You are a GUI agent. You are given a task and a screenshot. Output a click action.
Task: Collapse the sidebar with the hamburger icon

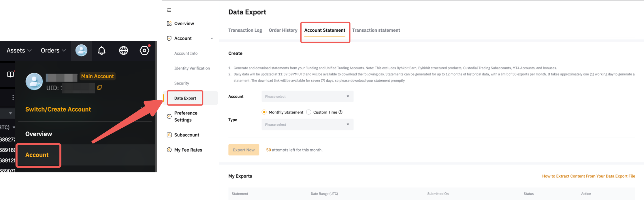click(169, 10)
